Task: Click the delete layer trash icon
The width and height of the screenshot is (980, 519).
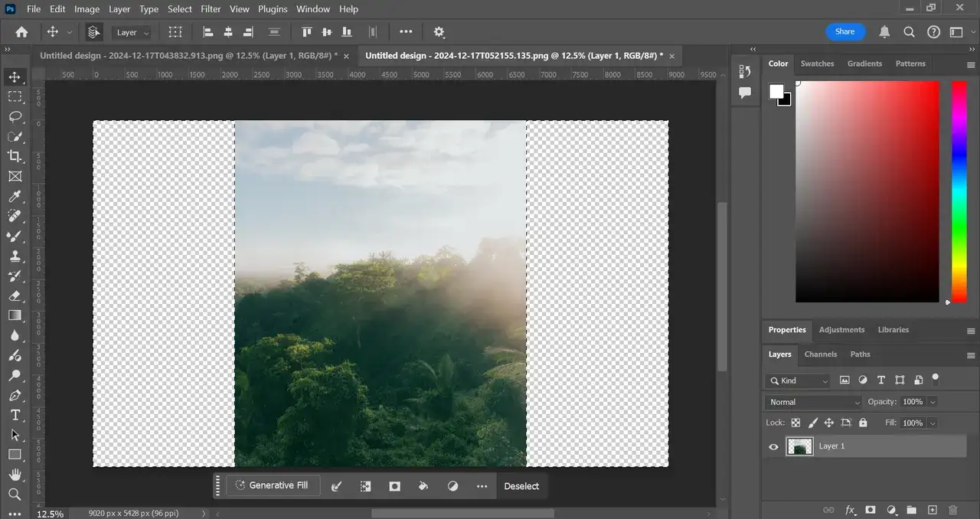Action: [x=952, y=510]
